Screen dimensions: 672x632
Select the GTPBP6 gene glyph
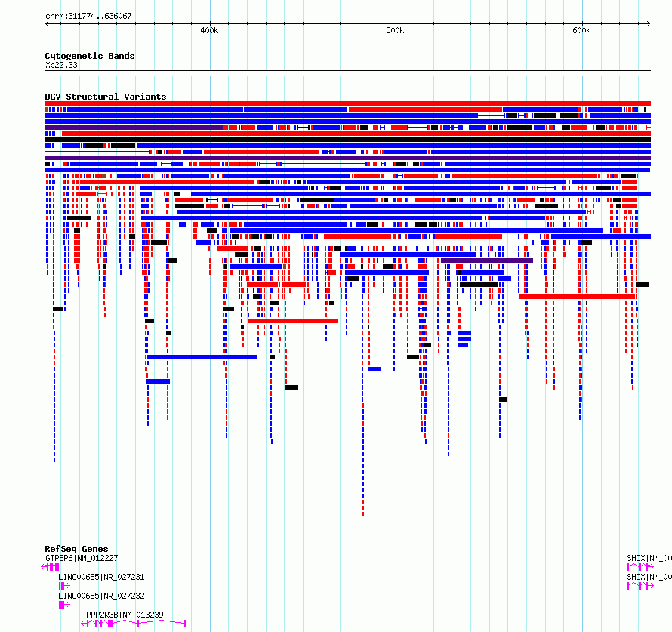coord(50,567)
